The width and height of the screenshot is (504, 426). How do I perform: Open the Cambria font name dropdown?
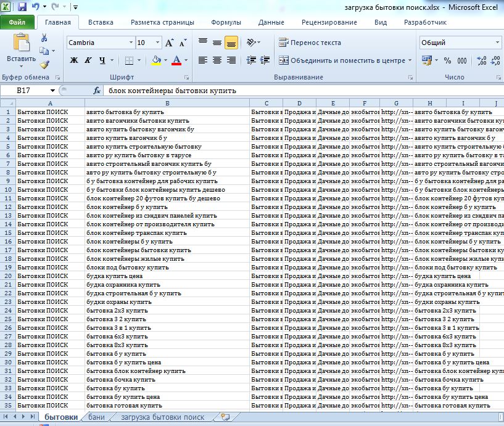tap(131, 43)
